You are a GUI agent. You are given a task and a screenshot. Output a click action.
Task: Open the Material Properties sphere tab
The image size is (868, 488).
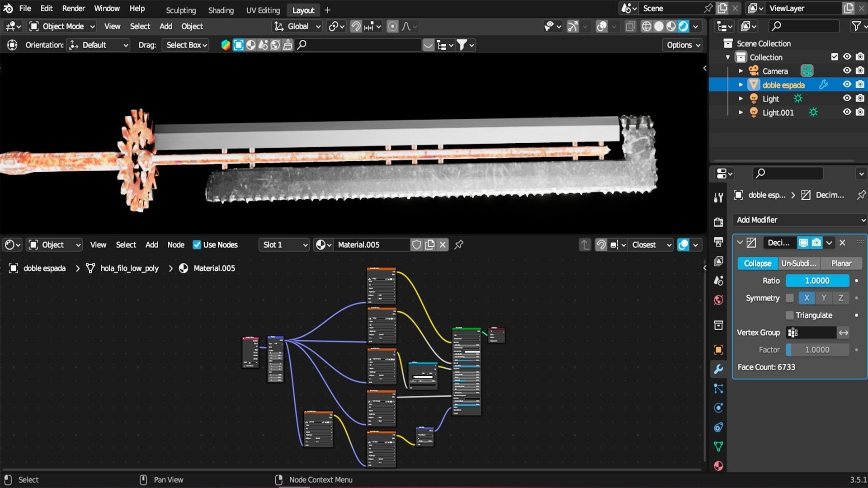pyautogui.click(x=718, y=465)
